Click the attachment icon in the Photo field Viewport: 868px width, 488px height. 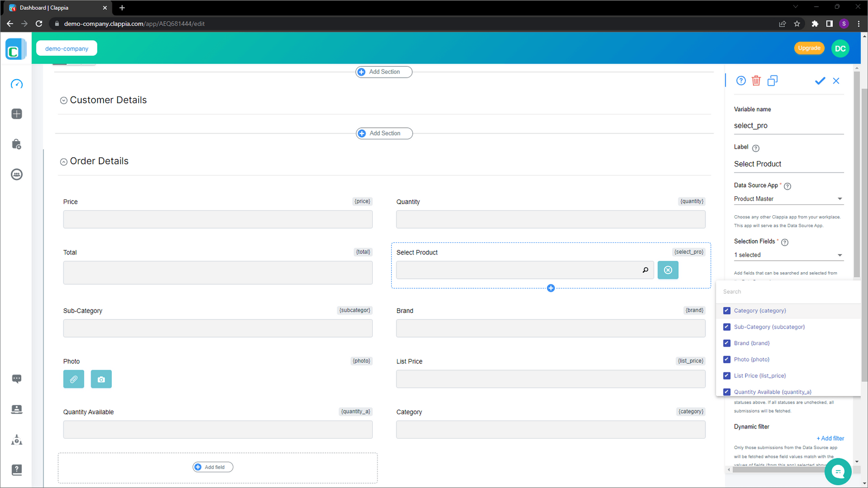[73, 379]
